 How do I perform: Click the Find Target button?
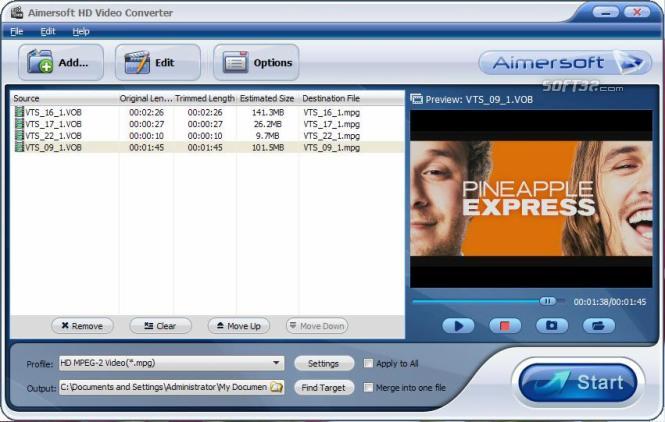324,387
